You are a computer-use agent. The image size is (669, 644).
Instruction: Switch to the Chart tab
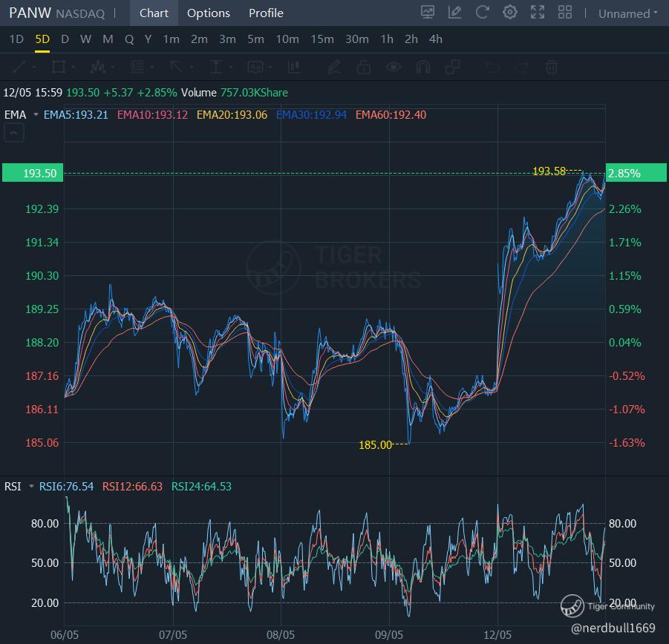[x=154, y=13]
